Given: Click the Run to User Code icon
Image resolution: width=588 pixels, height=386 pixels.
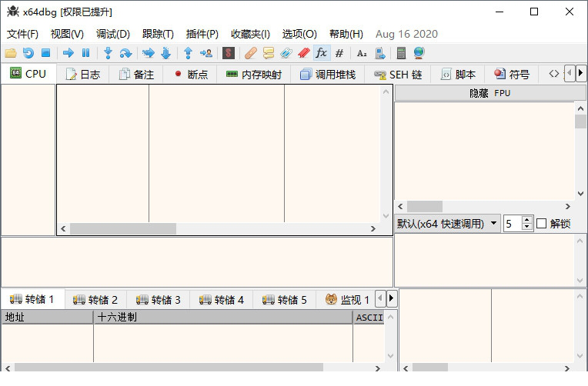Looking at the screenshot, I should pos(205,53).
